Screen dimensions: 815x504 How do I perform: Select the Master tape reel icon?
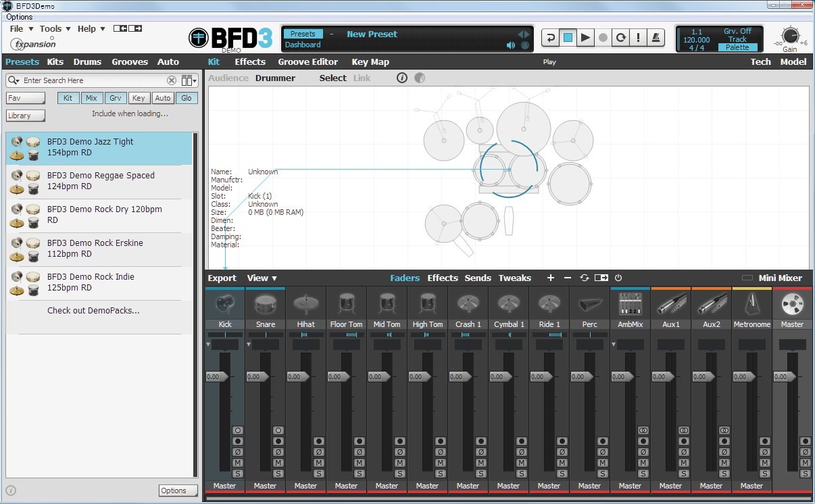(792, 305)
